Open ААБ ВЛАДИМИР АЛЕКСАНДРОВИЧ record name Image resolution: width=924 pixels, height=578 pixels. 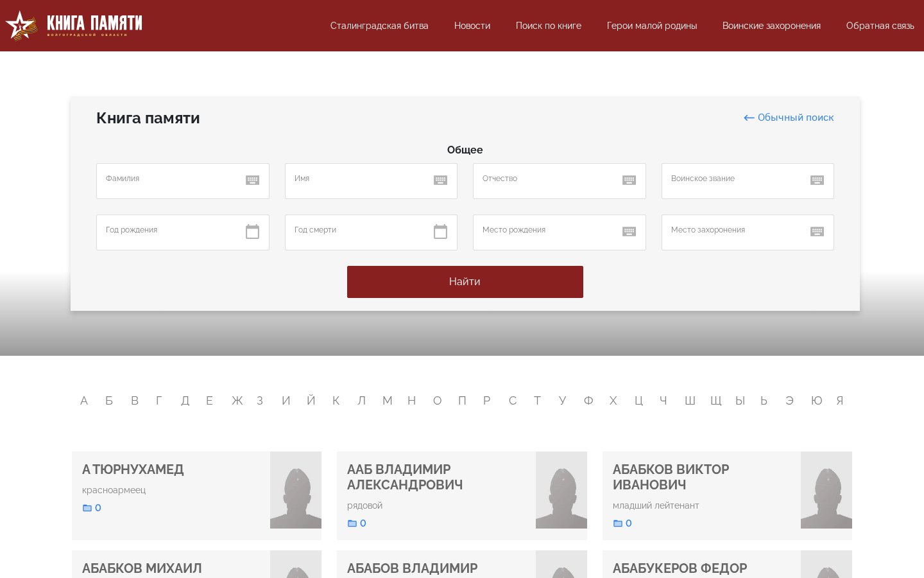tap(405, 477)
